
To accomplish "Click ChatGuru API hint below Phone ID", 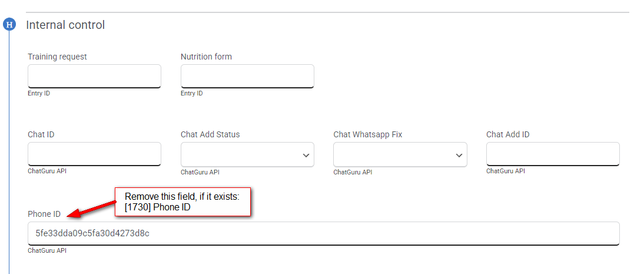I will pos(47,250).
